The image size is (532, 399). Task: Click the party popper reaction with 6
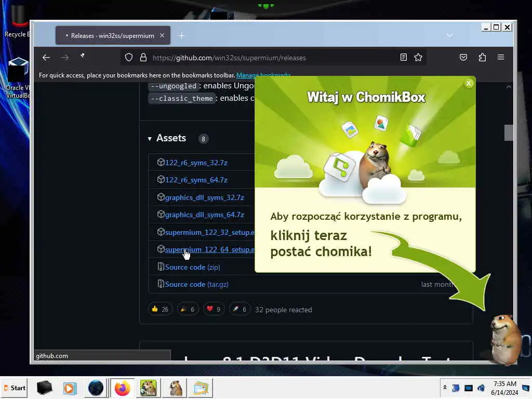point(188,309)
